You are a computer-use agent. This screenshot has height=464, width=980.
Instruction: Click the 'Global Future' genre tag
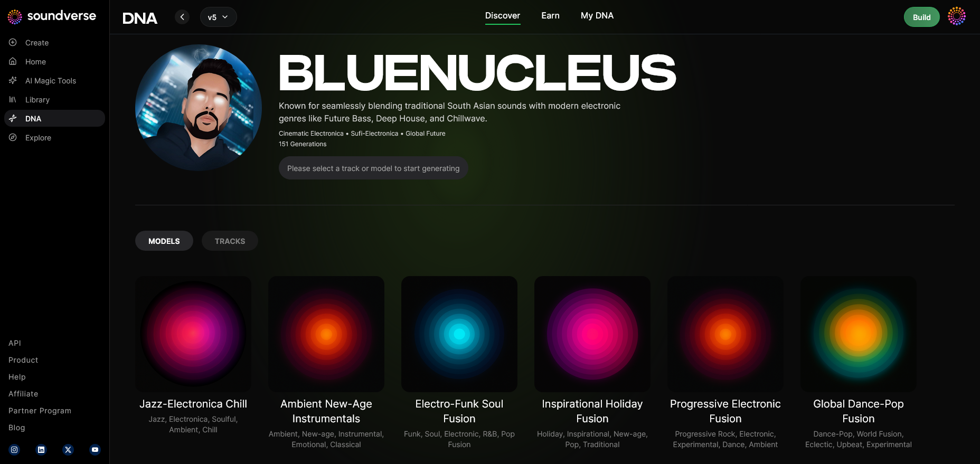(426, 134)
